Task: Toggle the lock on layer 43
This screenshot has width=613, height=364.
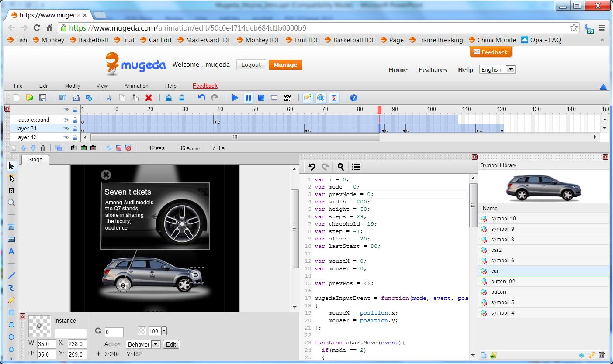Action: (75, 137)
